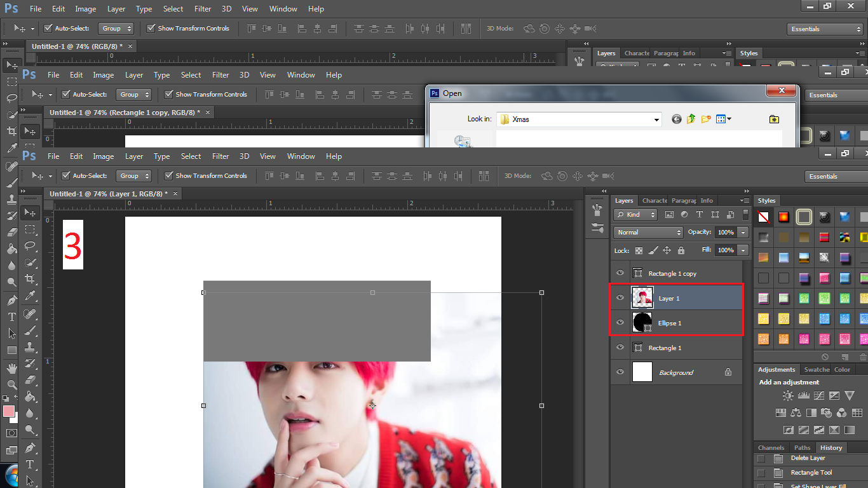The image size is (868, 488).
Task: Hide the Layer 1 layer
Action: point(620,298)
